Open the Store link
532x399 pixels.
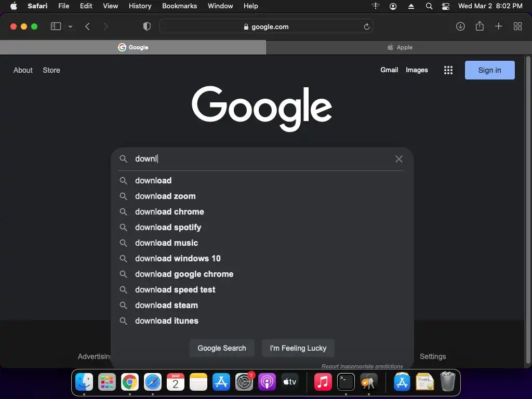click(x=51, y=70)
